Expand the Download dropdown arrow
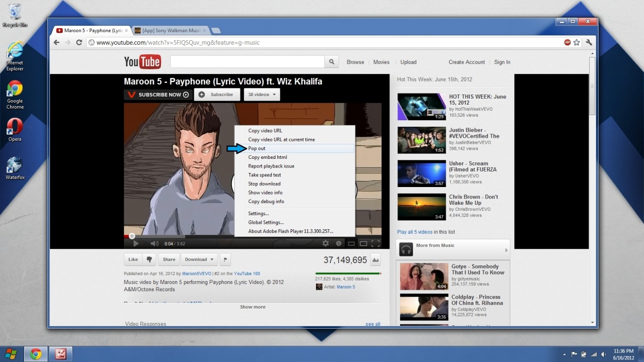The width and height of the screenshot is (644, 362). (211, 259)
